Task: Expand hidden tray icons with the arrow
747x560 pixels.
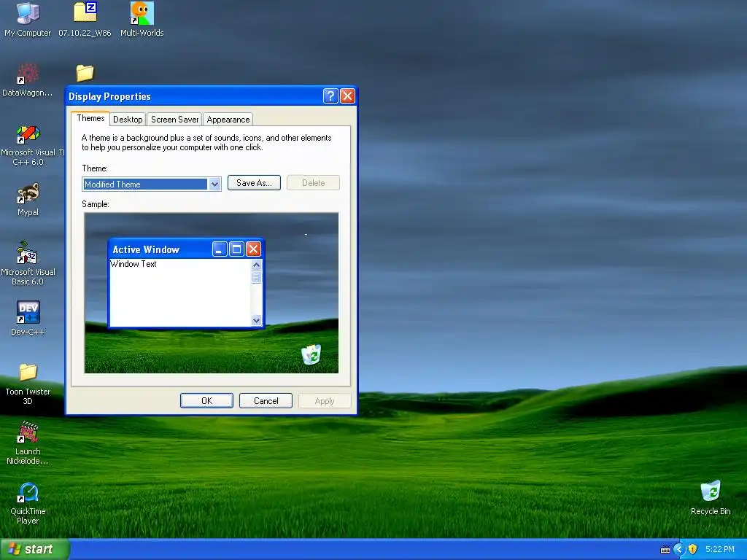Action: (678, 549)
